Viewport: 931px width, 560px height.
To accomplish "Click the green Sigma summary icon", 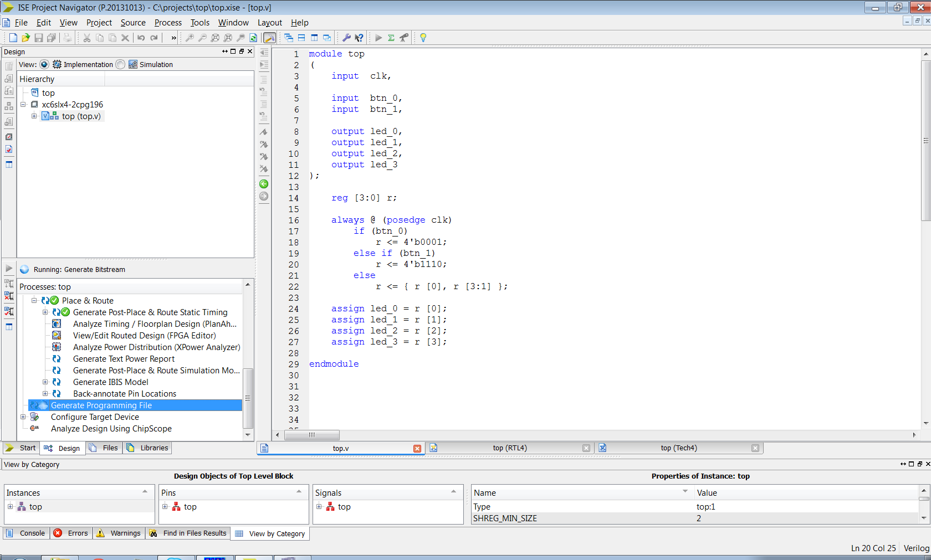I will coord(391,38).
